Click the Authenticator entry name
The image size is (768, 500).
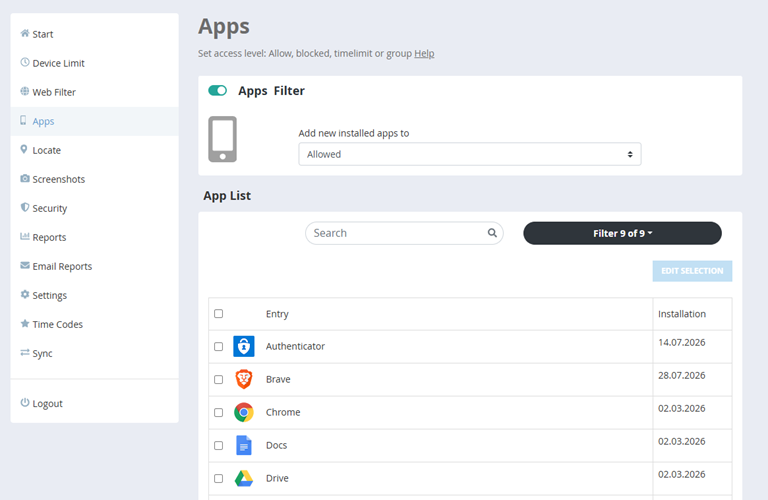295,346
